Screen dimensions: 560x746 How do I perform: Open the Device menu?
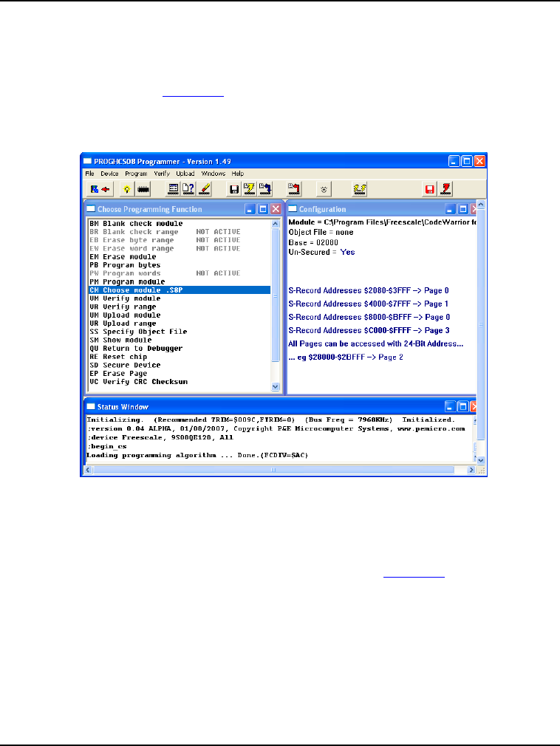pyautogui.click(x=109, y=174)
